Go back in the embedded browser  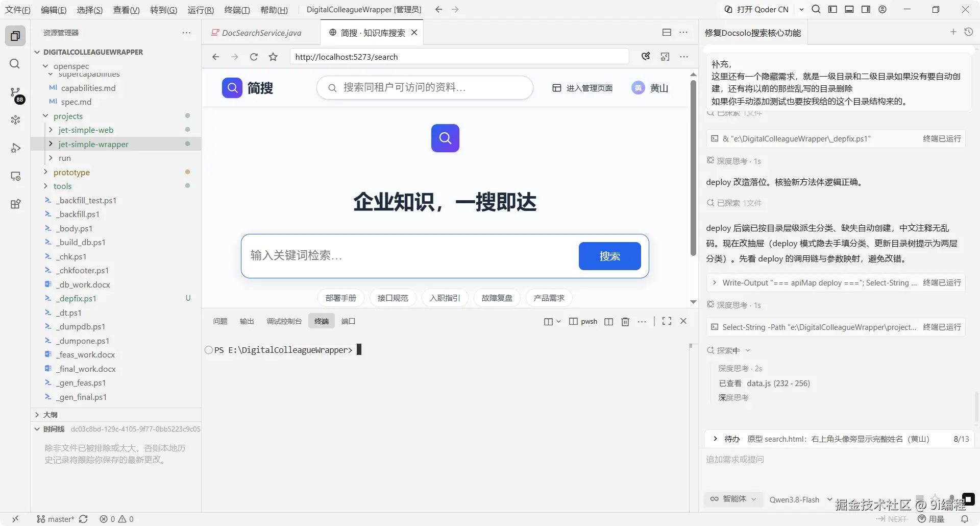click(215, 57)
